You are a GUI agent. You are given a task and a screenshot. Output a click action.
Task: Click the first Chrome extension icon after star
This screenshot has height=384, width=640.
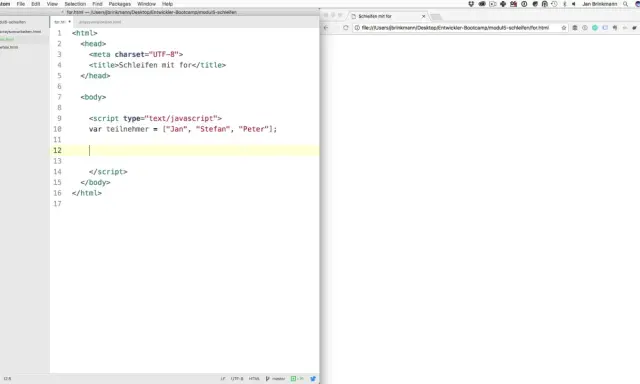575,28
